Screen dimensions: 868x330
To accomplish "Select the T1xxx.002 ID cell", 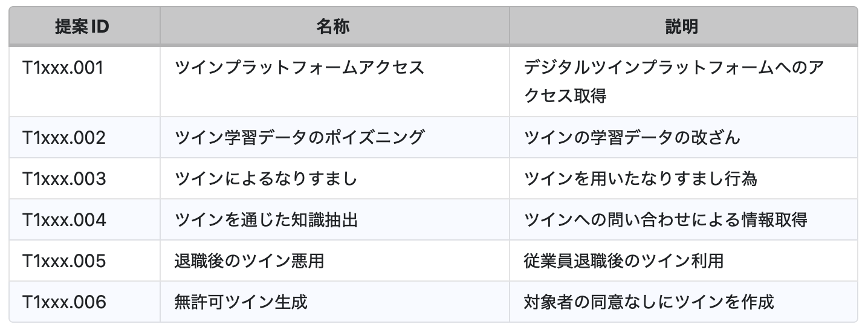I will (x=64, y=137).
